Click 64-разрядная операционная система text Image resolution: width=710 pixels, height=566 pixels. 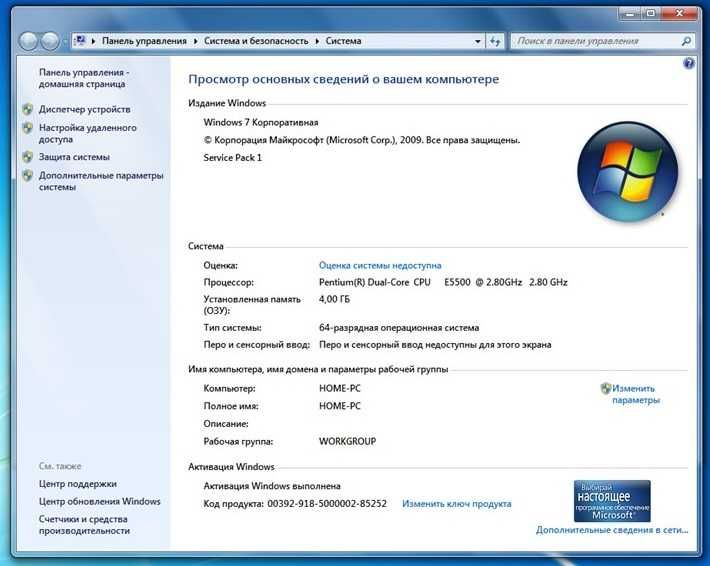[399, 327]
